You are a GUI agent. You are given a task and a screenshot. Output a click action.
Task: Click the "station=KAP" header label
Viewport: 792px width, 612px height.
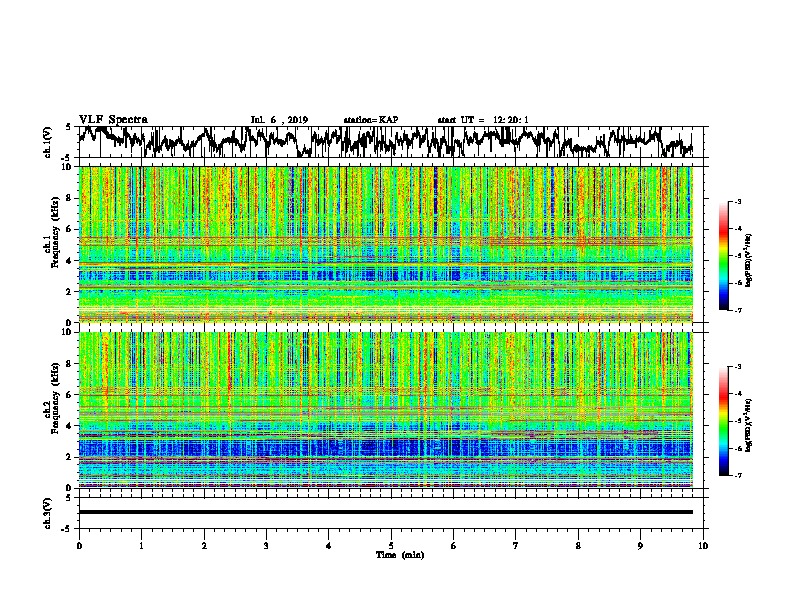[371, 120]
